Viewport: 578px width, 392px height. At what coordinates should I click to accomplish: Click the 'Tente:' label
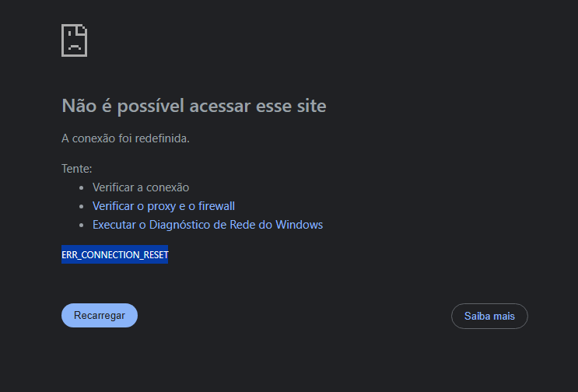click(77, 168)
